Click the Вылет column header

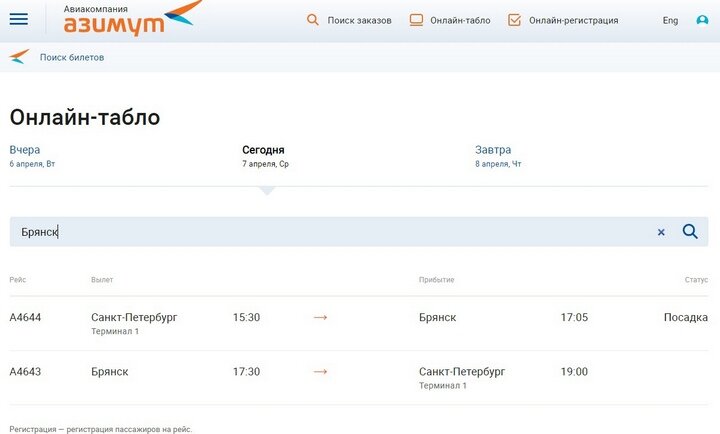pos(102,280)
